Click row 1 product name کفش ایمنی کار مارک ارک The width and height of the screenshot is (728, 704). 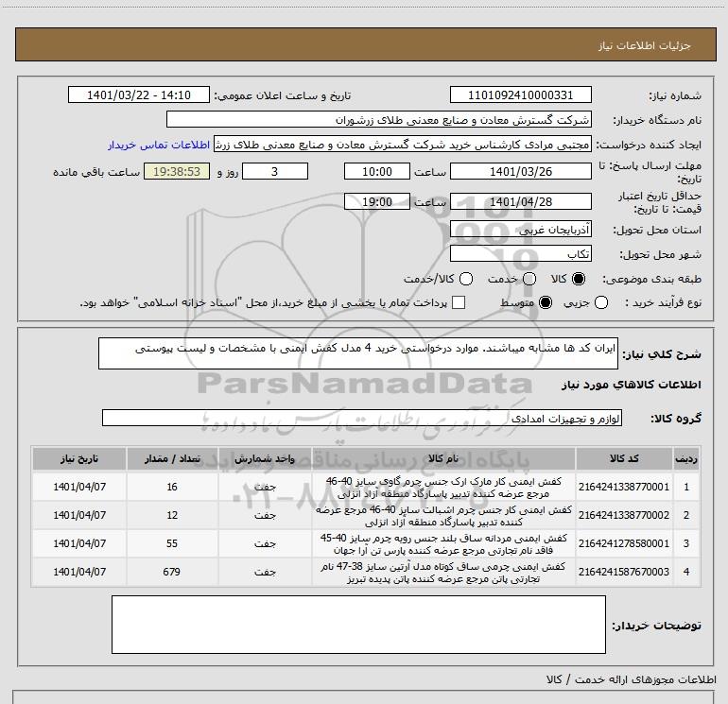coord(443,488)
